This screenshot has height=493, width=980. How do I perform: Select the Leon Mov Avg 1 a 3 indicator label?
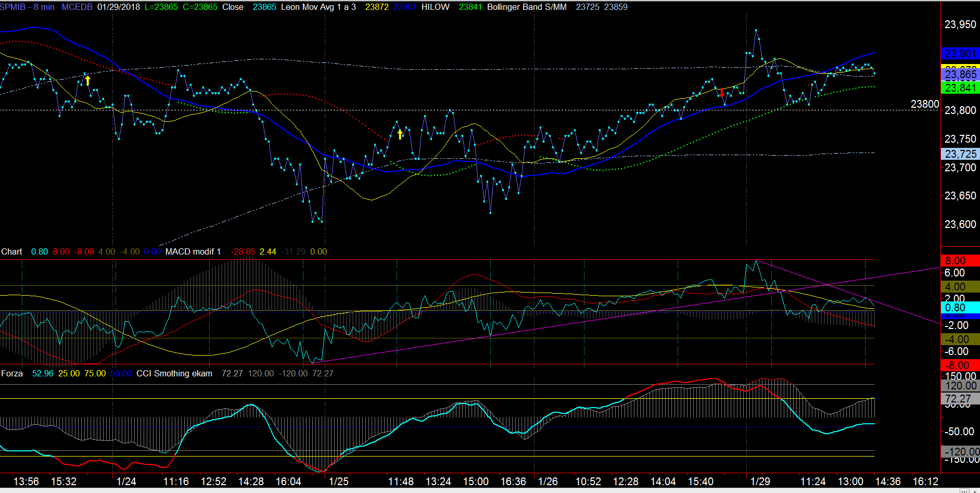319,7
